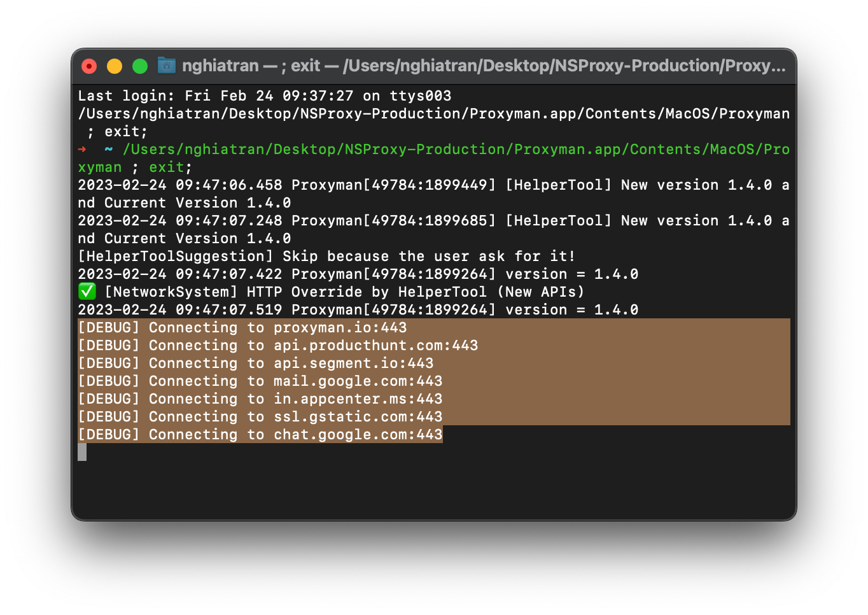Click the orange arrow prompt symbol
The height and width of the screenshot is (615, 868).
pyautogui.click(x=81, y=149)
